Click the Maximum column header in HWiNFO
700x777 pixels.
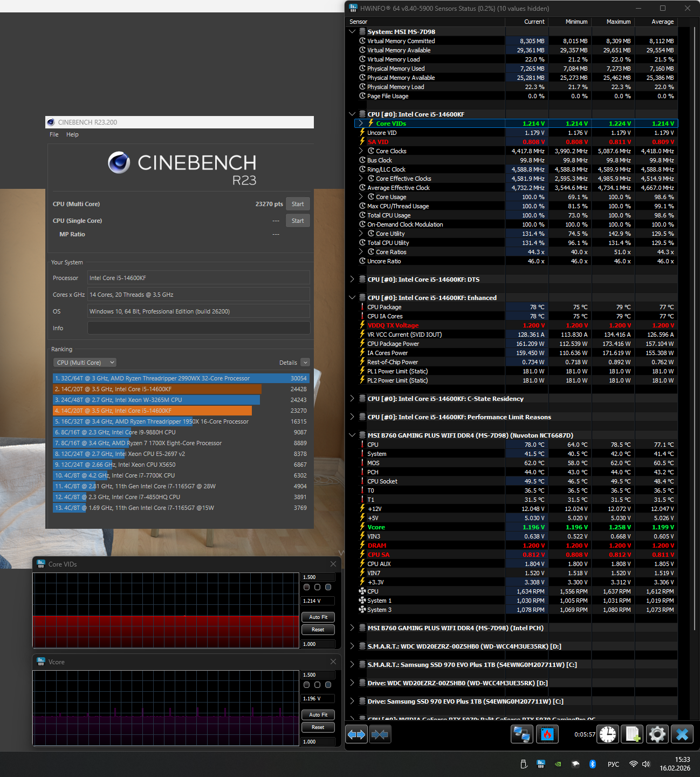[x=613, y=22]
